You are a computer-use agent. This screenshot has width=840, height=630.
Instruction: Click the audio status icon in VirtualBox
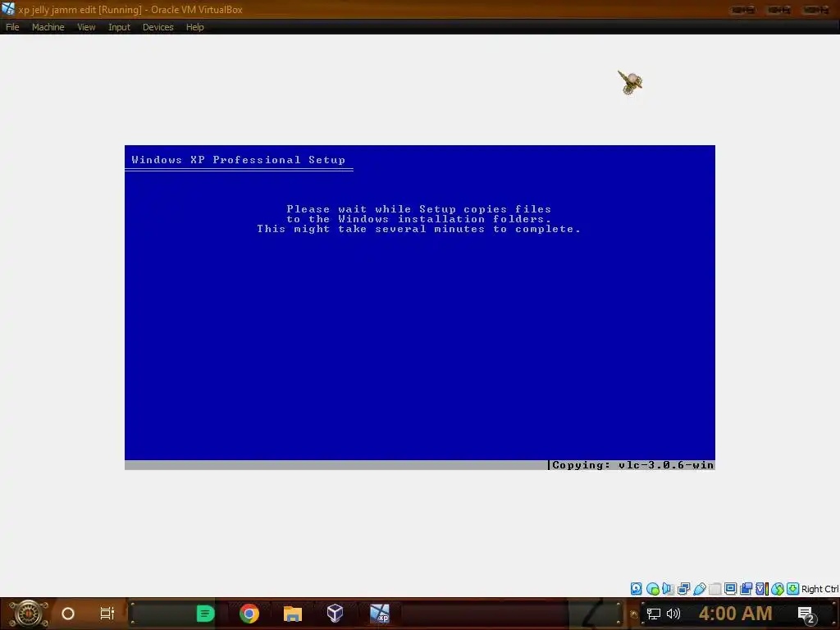[668, 589]
